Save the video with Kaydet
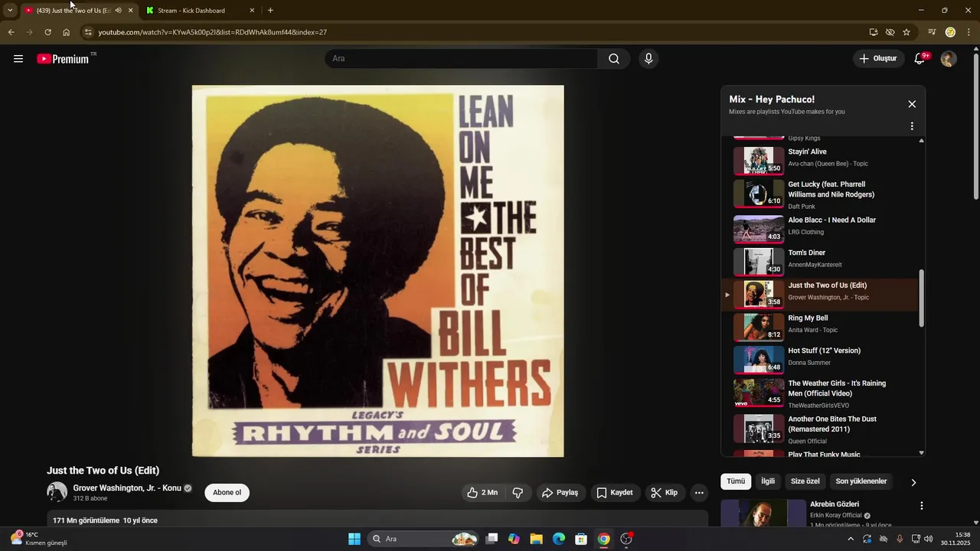Screen dimensions: 980x551 (x=615, y=493)
